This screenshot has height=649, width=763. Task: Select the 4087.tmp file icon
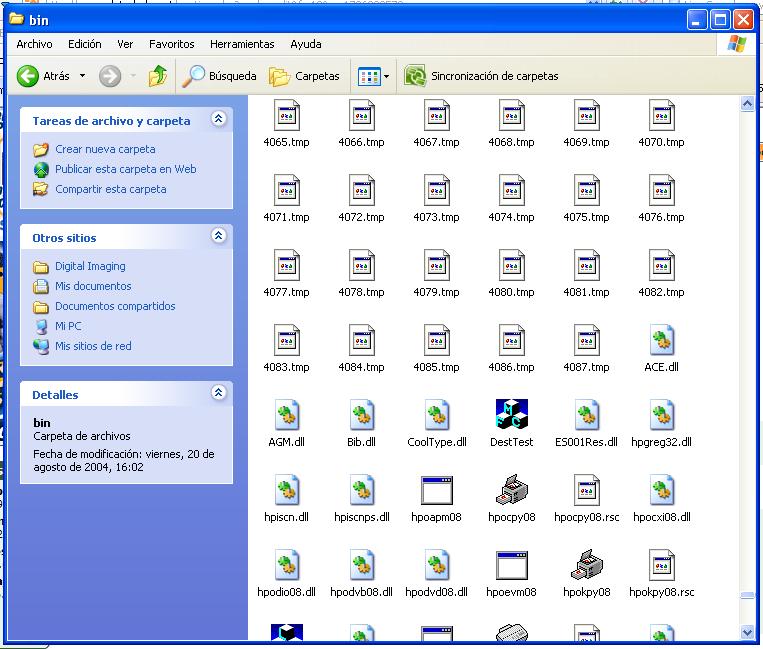586,340
